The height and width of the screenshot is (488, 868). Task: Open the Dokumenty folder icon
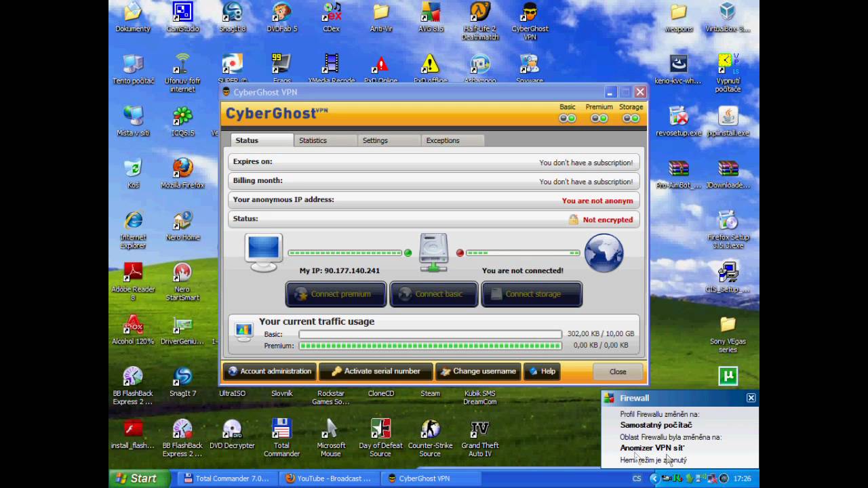pos(133,18)
